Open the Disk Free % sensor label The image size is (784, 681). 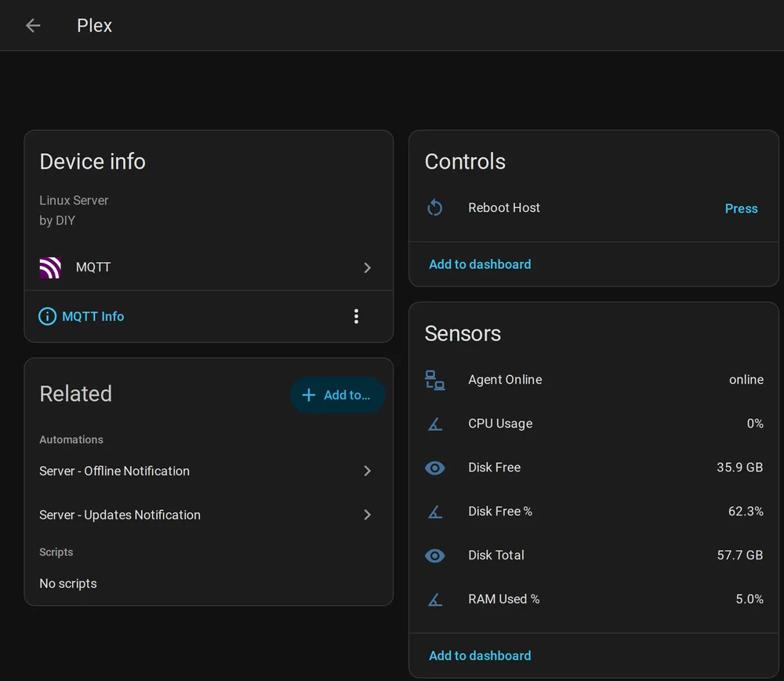(x=500, y=512)
